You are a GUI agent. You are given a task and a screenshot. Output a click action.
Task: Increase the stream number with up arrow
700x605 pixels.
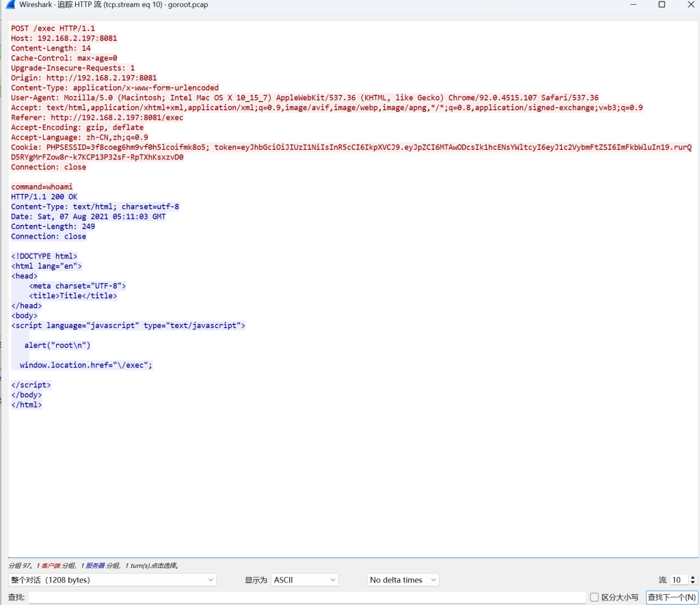coord(693,577)
